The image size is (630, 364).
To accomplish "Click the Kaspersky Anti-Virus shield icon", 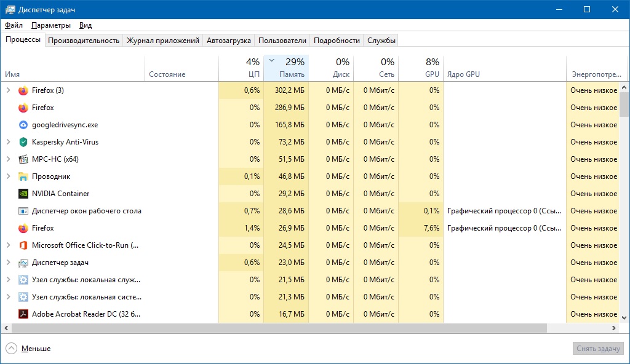I will 23,142.
